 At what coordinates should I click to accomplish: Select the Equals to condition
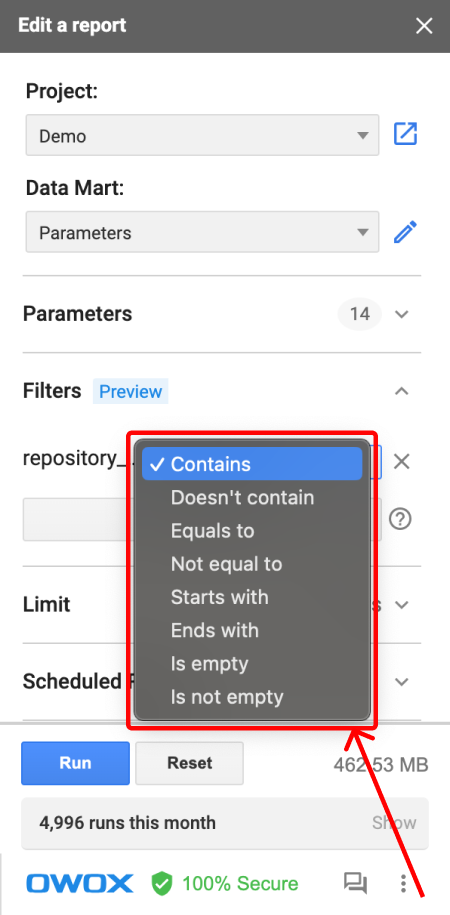click(252, 530)
